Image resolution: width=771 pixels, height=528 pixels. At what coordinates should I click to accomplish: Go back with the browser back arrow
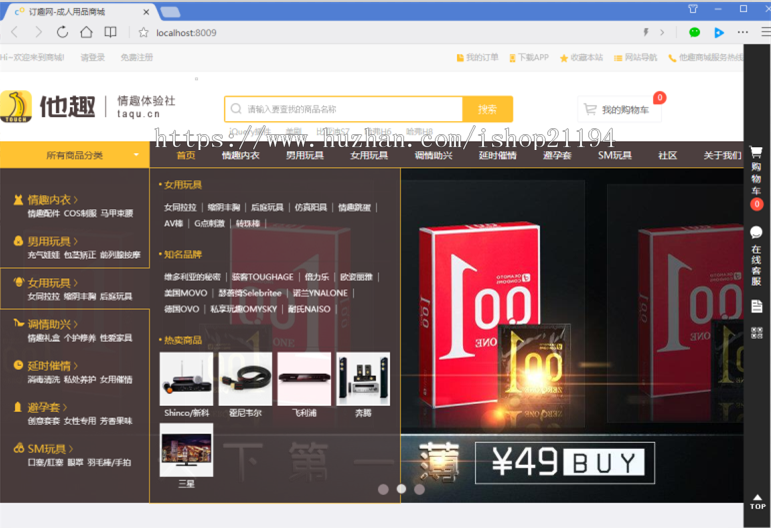14,32
